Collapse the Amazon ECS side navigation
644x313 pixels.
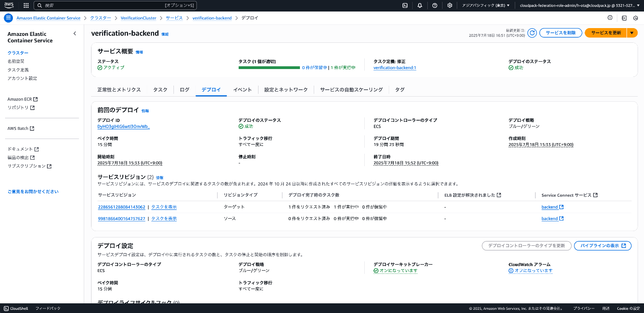pos(75,34)
